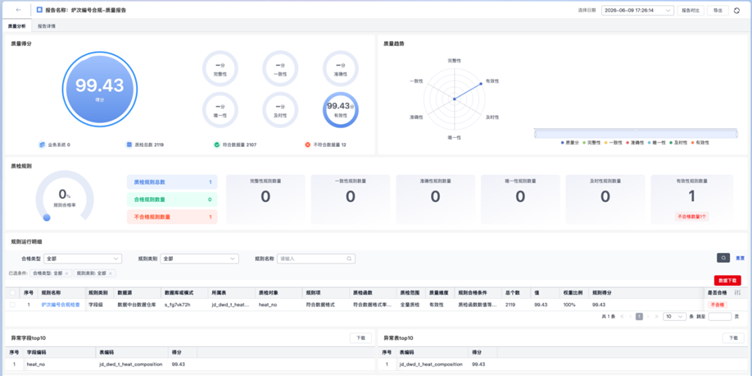Click the magnifier inside 规则名称 field
Viewport: 752px width, 376px height.
tap(349, 258)
